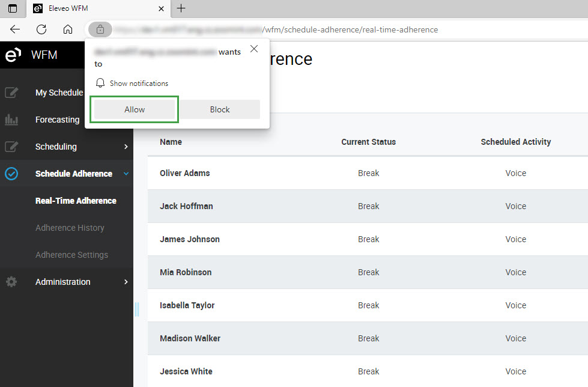The width and height of the screenshot is (588, 387).
Task: Click the My Schedule pencil icon
Action: [11, 93]
